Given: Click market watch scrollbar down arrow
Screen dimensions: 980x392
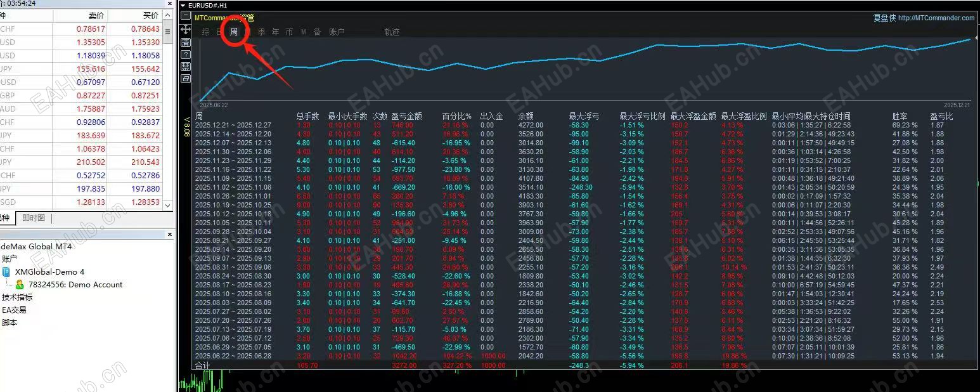Looking at the screenshot, I should (168, 206).
